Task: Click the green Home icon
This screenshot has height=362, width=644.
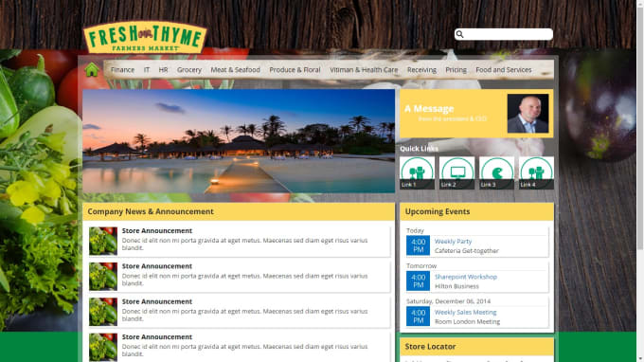Action: coord(92,69)
